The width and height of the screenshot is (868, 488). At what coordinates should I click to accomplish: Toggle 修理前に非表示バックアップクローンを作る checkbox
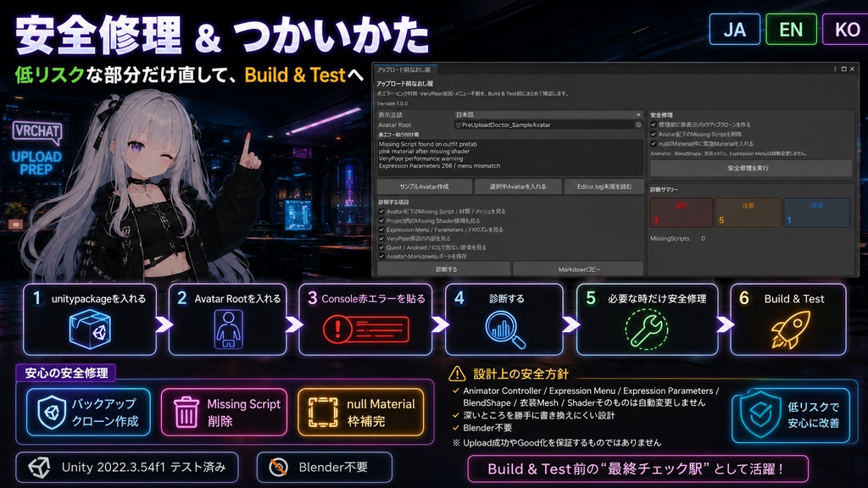[x=654, y=125]
